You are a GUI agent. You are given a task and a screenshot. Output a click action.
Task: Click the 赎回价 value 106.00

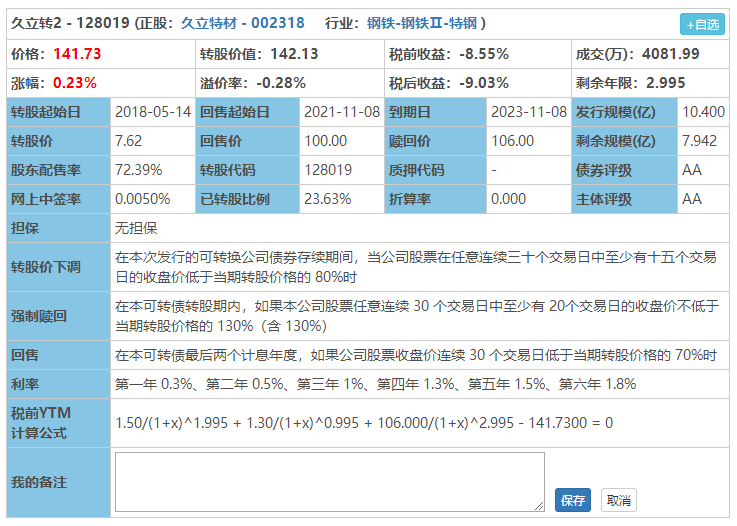(x=512, y=141)
